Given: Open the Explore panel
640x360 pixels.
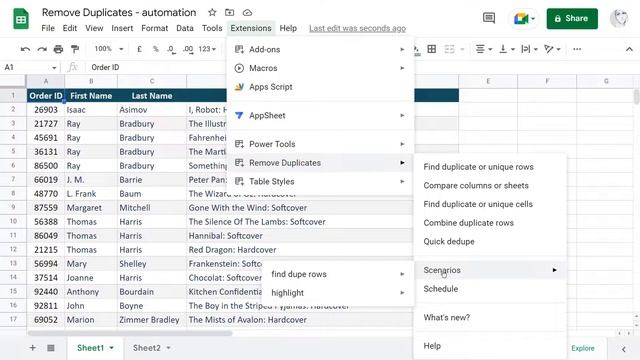Looking at the screenshot, I should tap(582, 348).
